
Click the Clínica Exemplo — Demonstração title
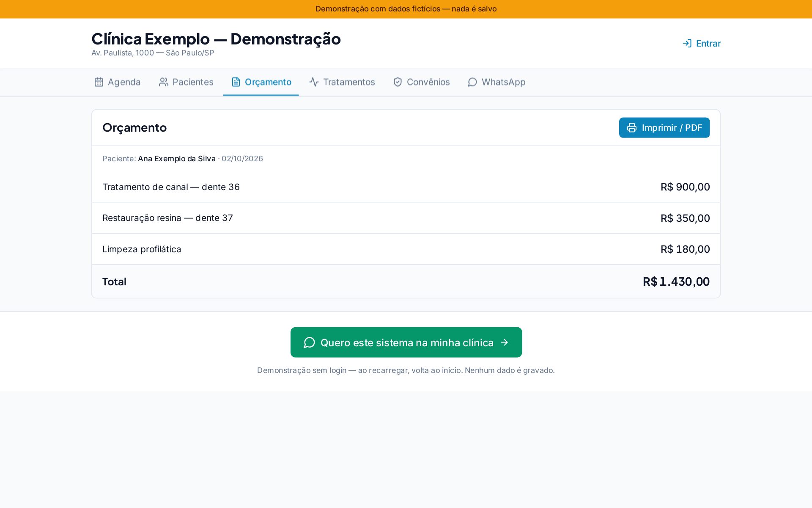pos(216,39)
